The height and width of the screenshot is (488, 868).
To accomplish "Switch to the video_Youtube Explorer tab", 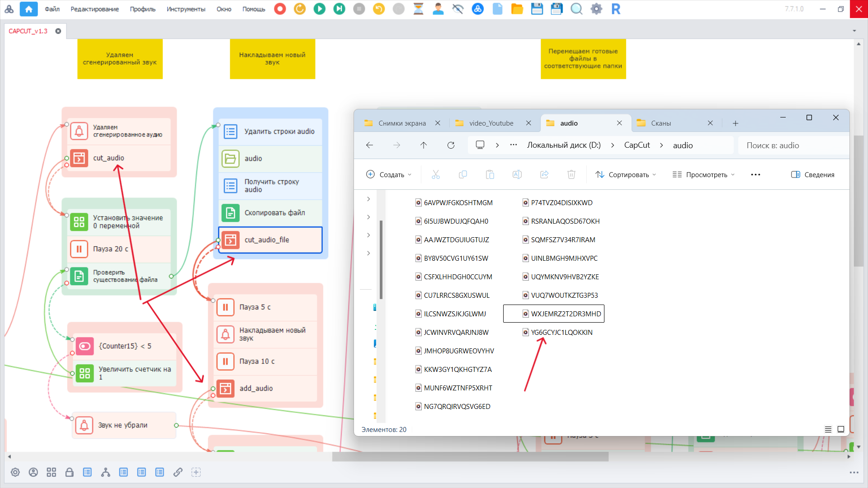I will 491,123.
